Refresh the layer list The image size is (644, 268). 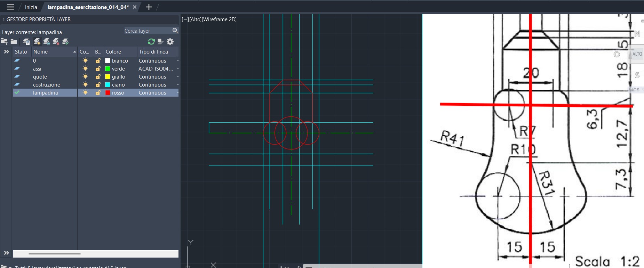[x=151, y=42]
